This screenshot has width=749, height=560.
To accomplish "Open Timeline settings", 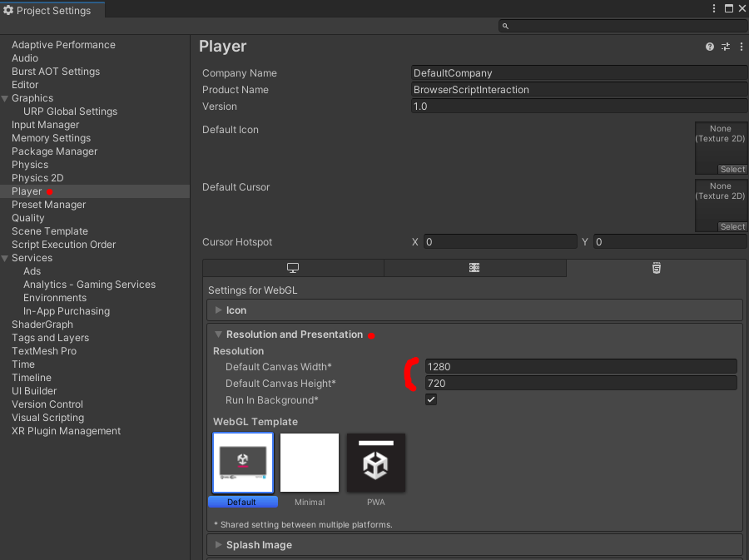I will (x=32, y=378).
